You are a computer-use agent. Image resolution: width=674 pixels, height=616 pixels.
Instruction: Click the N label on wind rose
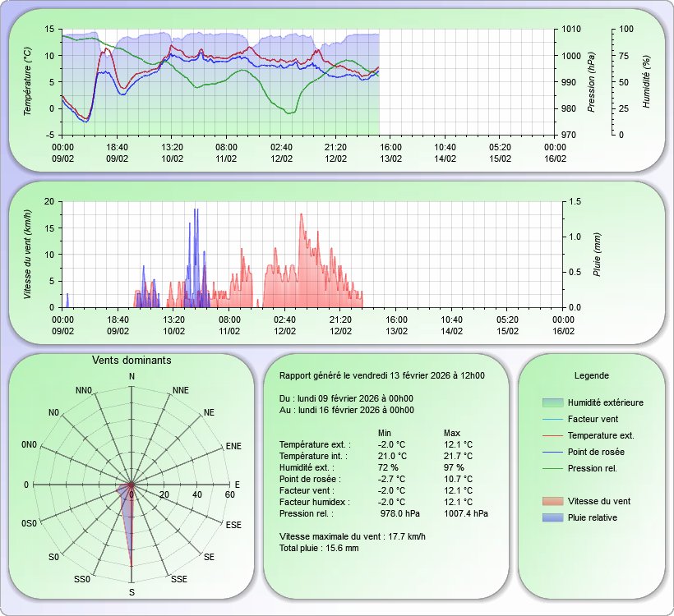[x=132, y=376]
